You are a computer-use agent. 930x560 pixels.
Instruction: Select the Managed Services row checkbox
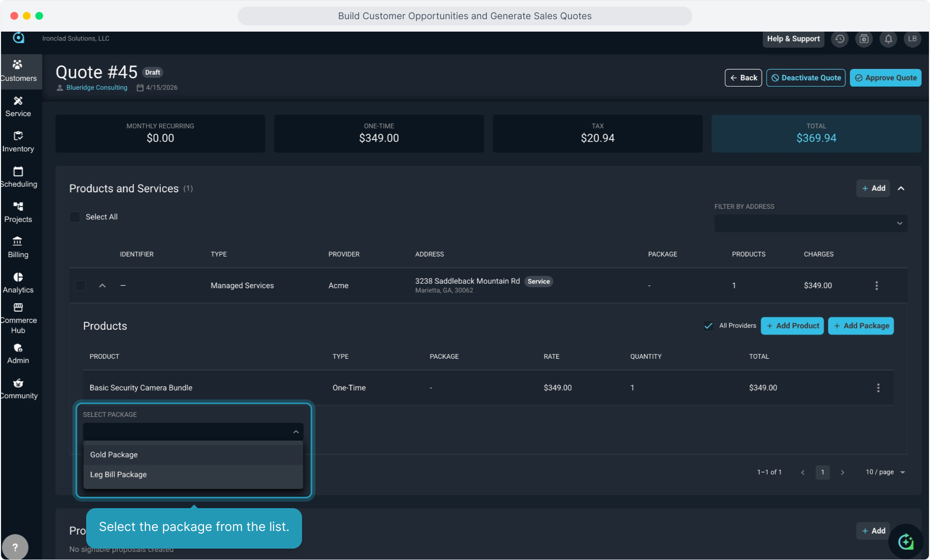click(80, 286)
